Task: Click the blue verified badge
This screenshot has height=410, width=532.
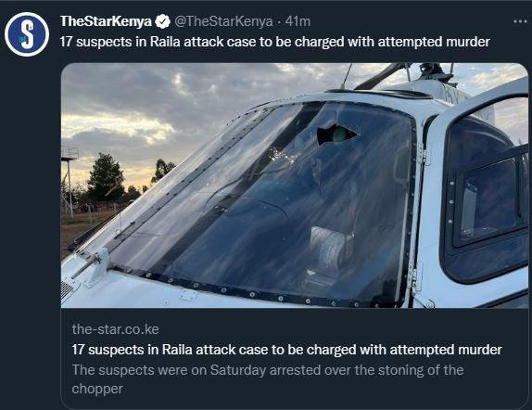Action: pos(163,21)
